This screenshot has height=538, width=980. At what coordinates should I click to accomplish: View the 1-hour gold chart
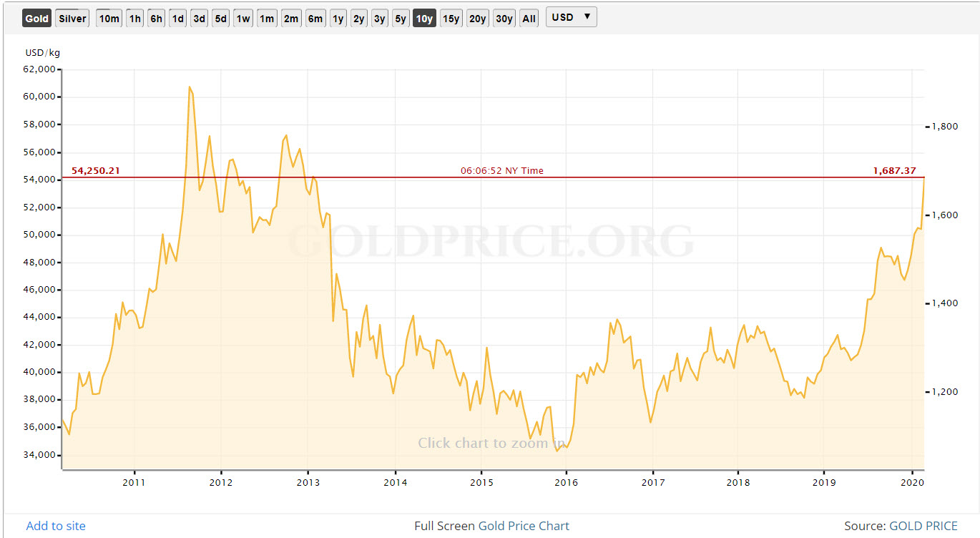(x=134, y=18)
